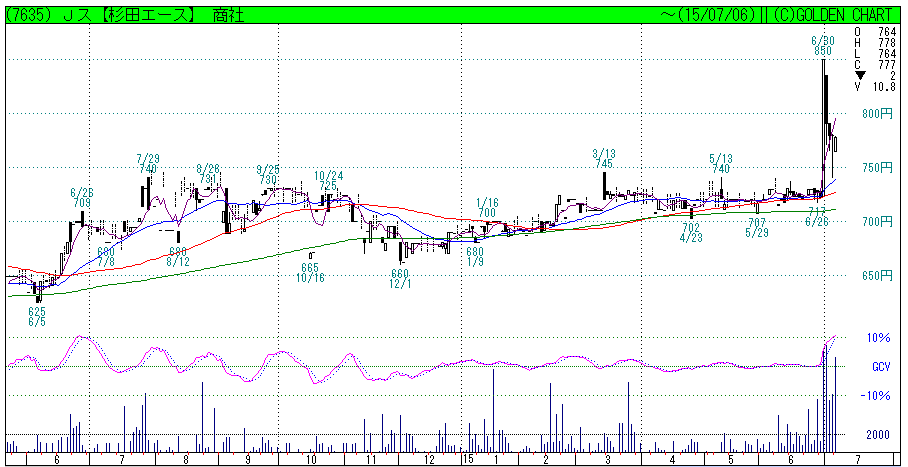
Task: Click the '750円' price axis label
Action: [x=878, y=168]
